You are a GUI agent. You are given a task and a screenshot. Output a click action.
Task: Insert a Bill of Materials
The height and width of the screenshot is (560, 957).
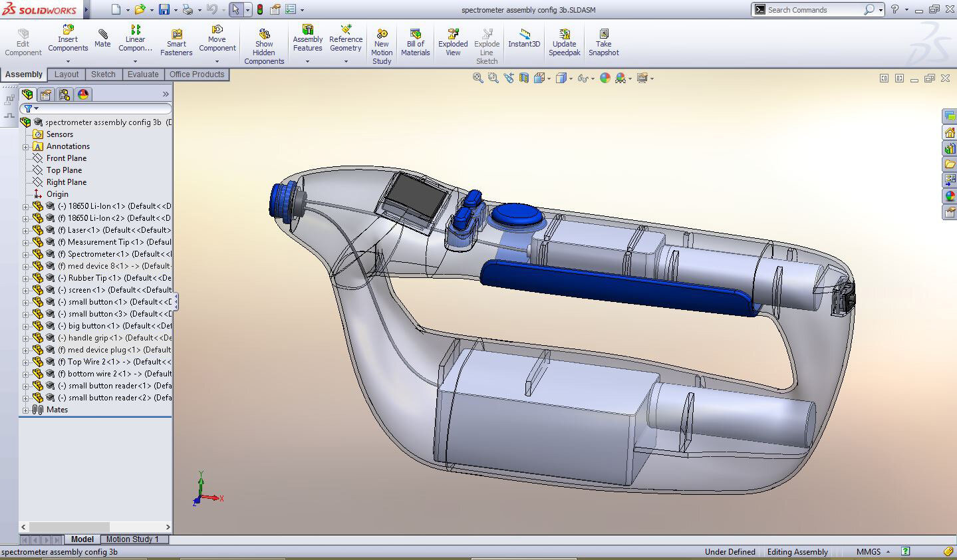415,43
